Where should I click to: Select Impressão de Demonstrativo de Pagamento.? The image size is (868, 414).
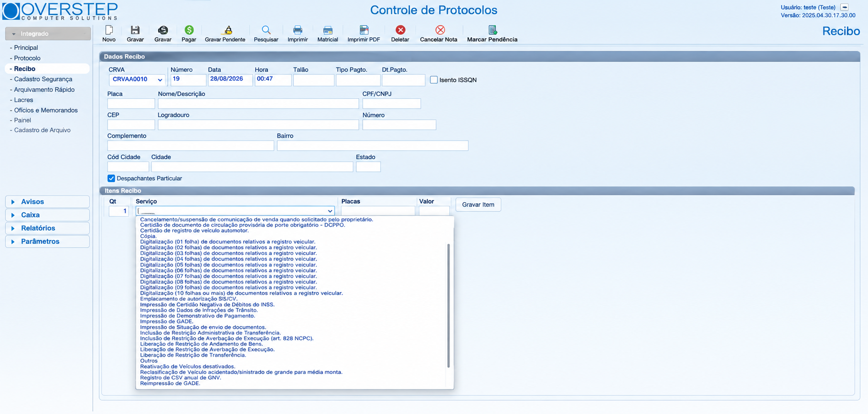[198, 316]
